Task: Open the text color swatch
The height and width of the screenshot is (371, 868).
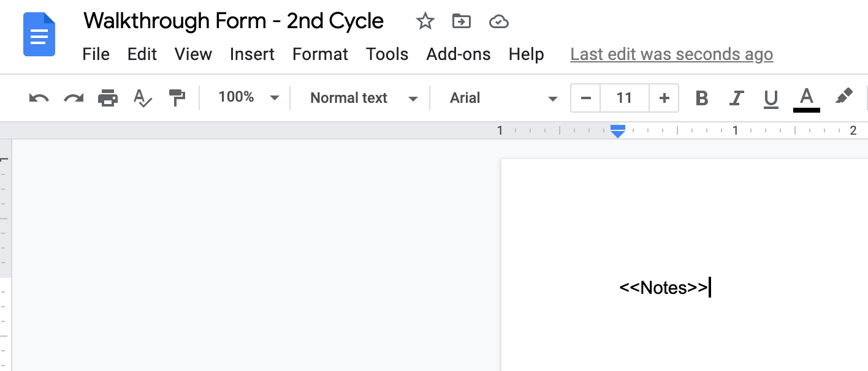Action: coord(807,98)
